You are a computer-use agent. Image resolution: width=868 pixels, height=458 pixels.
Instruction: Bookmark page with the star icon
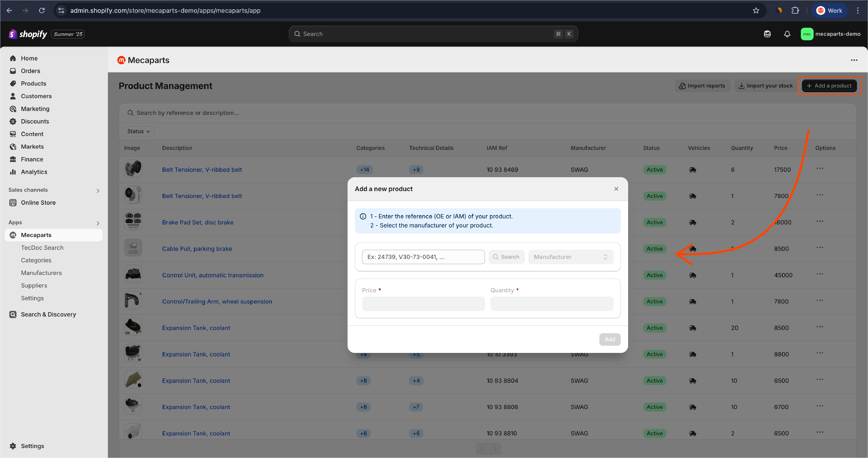point(756,10)
